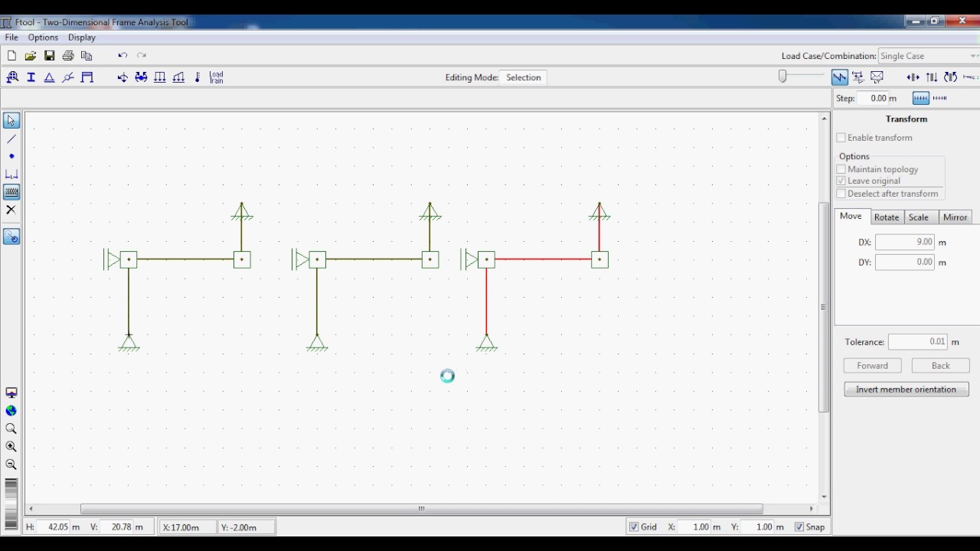Toggle the first step display mode button
The height and width of the screenshot is (551, 980).
921,98
